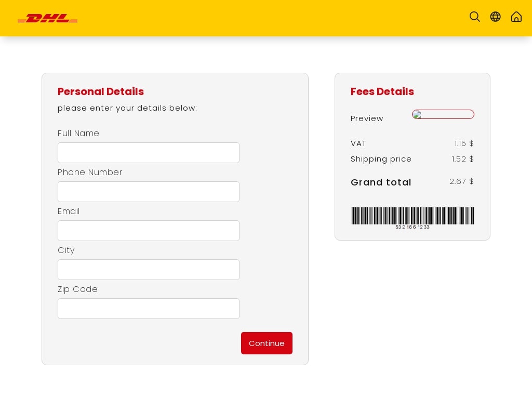The image size is (532, 399).
Task: Activate the Zip Code input box
Action: [x=148, y=309]
